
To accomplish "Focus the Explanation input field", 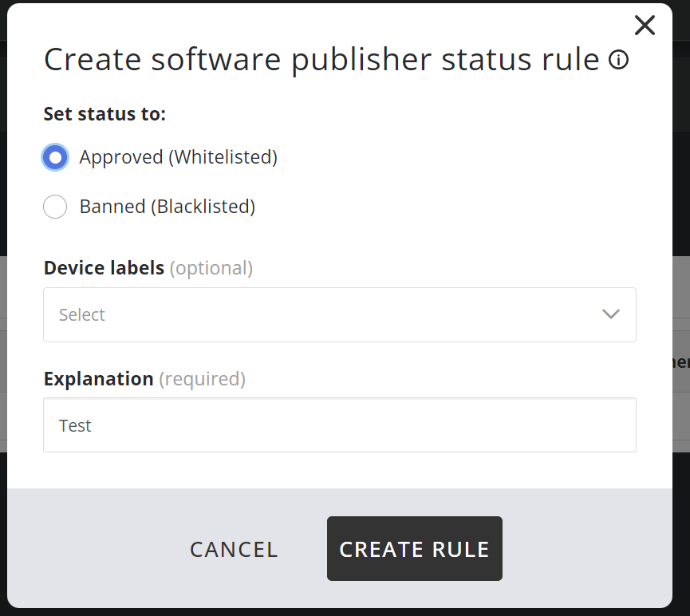I will coord(339,425).
